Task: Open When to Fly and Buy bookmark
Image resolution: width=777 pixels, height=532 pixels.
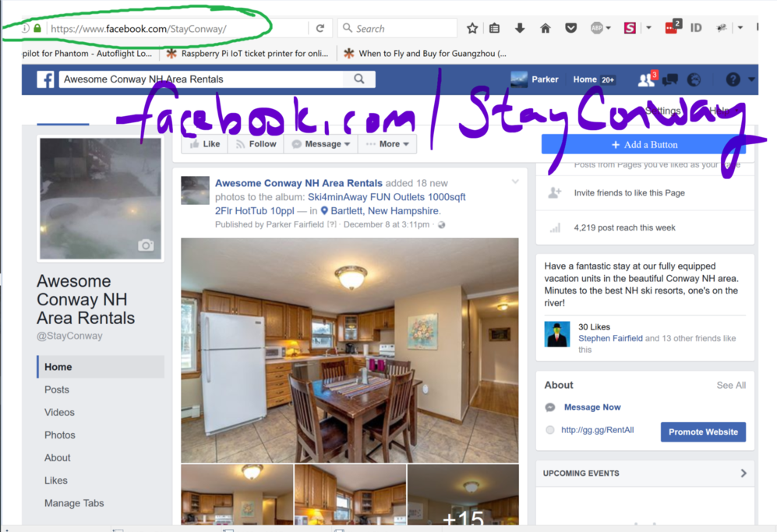Action: (x=426, y=54)
